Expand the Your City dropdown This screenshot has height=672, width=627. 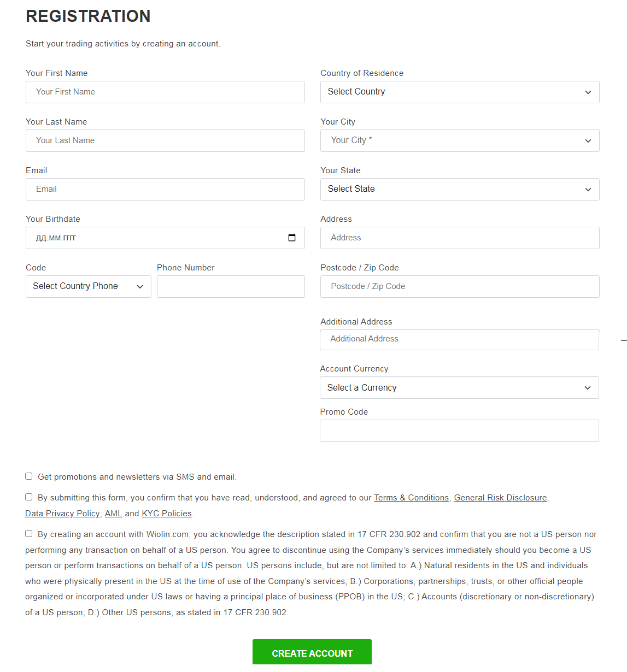click(x=460, y=140)
